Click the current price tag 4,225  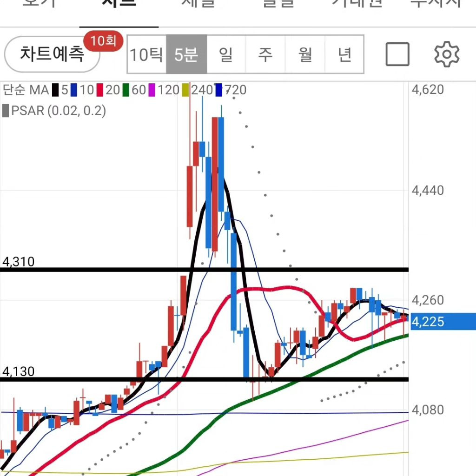pos(443,322)
